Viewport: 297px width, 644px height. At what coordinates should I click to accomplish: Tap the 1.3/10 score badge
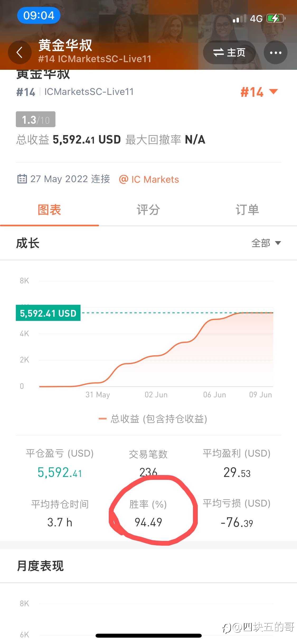(x=36, y=119)
